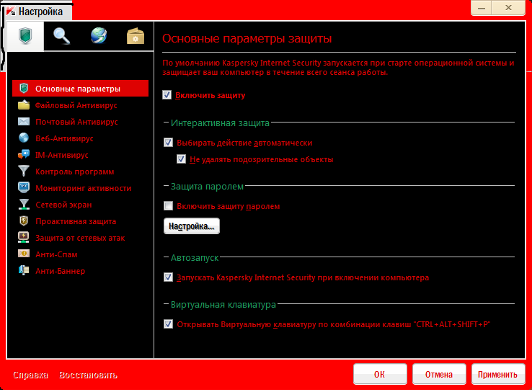Click the monitor icon beside Мониторинг активности

tap(24, 187)
